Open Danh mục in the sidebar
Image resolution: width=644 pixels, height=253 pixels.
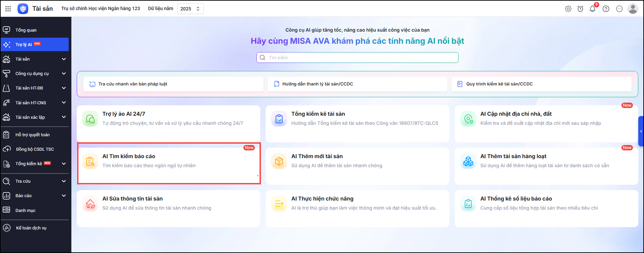pyautogui.click(x=25, y=210)
